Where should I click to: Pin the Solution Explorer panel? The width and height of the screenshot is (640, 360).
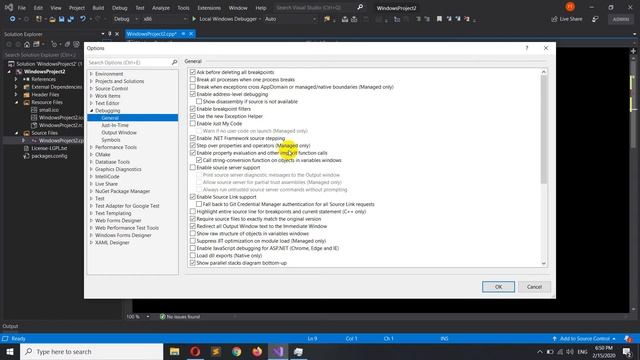pyautogui.click(x=109, y=34)
